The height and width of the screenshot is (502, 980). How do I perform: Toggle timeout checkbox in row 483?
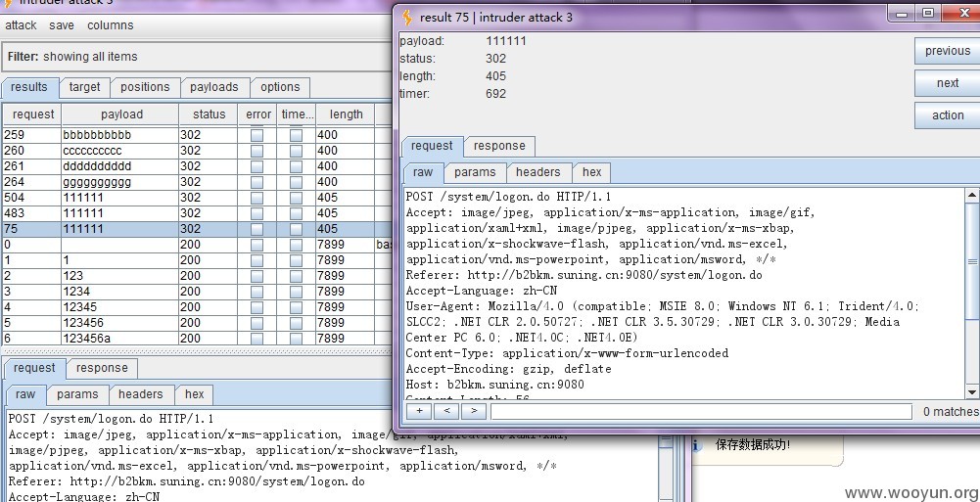click(297, 213)
